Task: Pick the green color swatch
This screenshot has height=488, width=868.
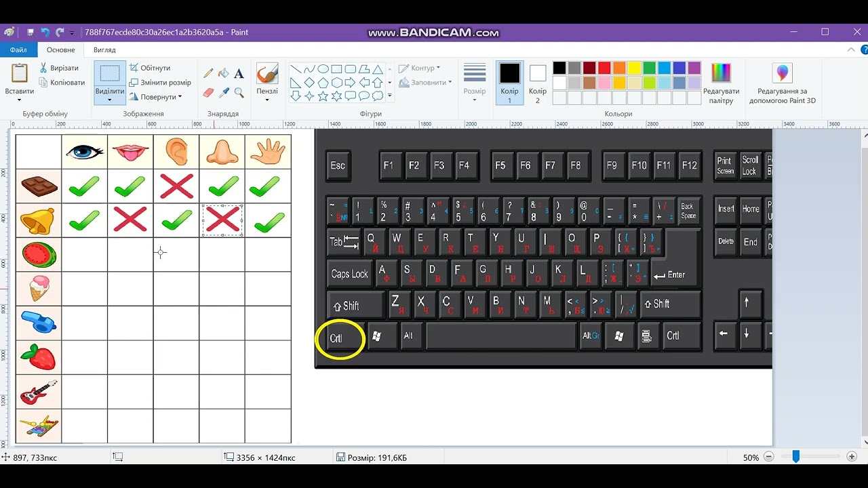Action: (x=649, y=68)
